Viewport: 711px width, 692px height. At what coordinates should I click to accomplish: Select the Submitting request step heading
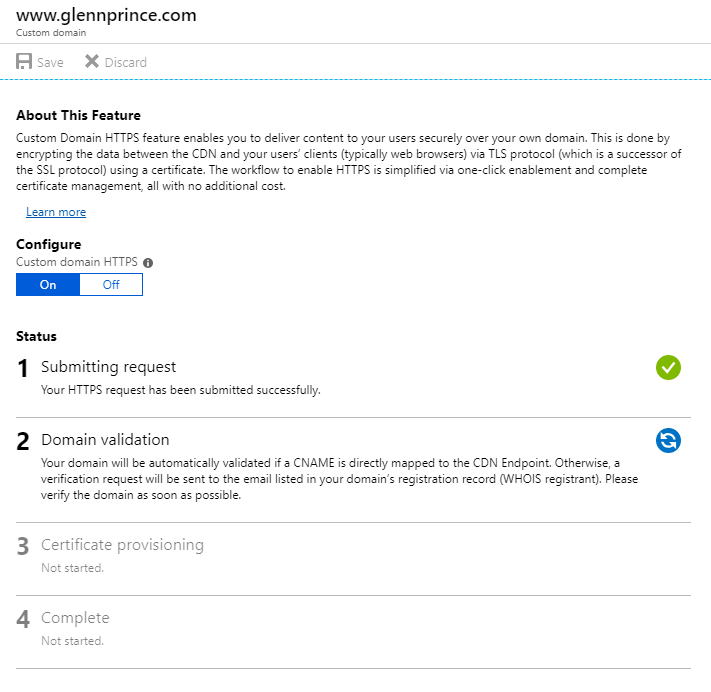click(108, 367)
